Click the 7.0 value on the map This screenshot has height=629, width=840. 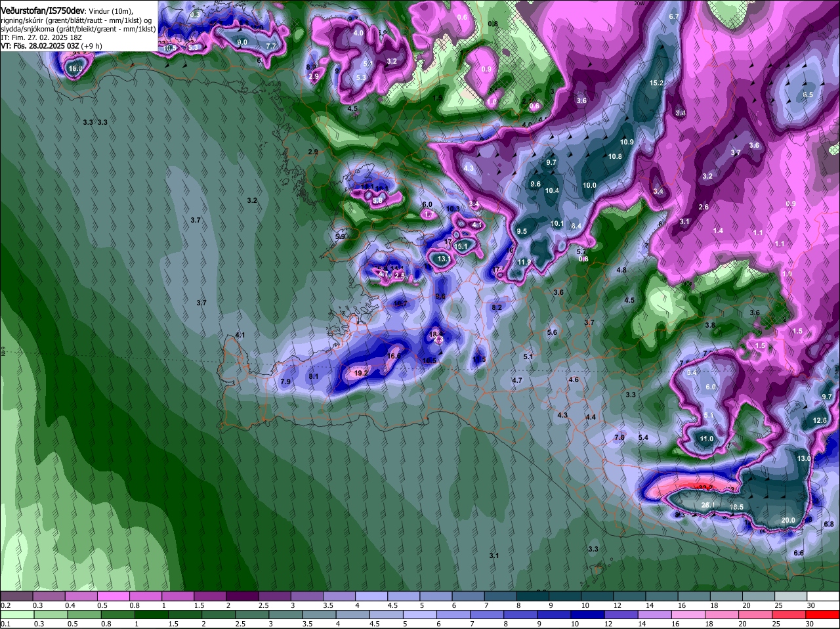pyautogui.click(x=619, y=437)
